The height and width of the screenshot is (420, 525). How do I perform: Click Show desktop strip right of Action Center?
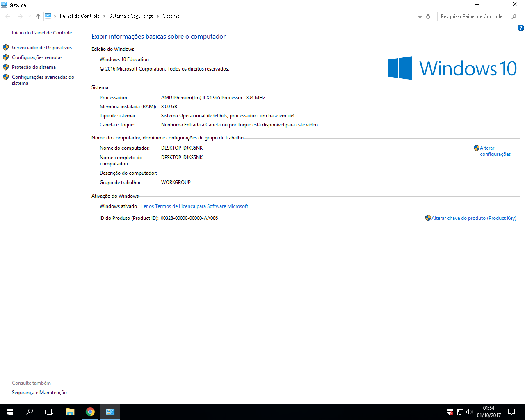pos(524,412)
